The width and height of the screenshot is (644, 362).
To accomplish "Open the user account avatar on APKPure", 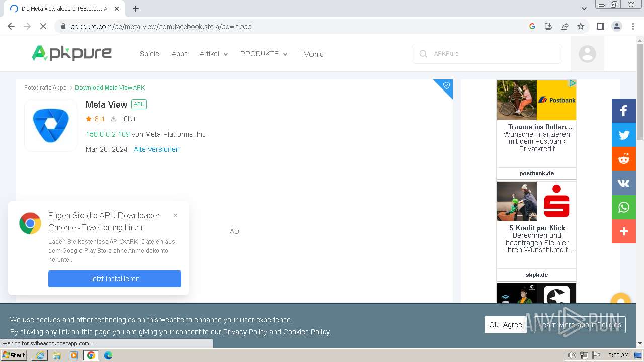I will point(587,54).
